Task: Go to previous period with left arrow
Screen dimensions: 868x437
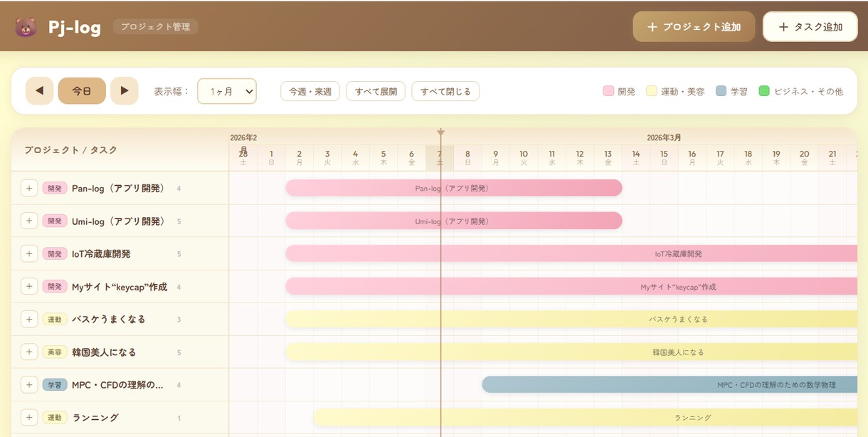Action: [39, 91]
